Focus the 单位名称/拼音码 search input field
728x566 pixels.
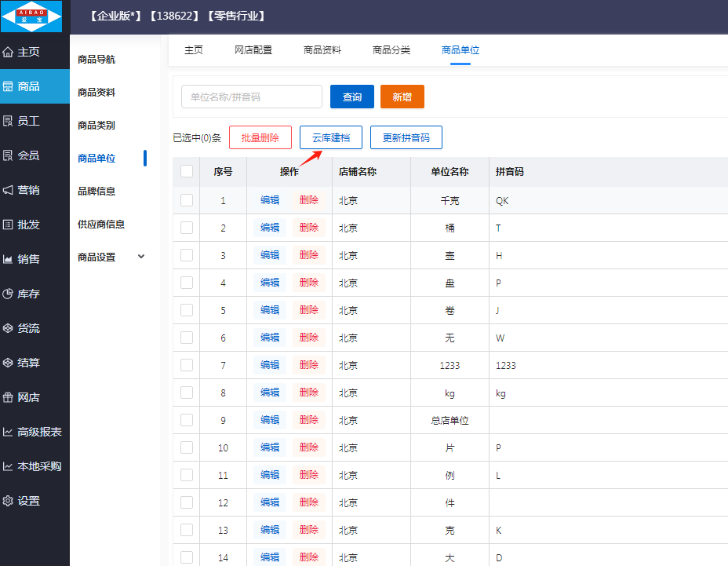pyautogui.click(x=251, y=97)
